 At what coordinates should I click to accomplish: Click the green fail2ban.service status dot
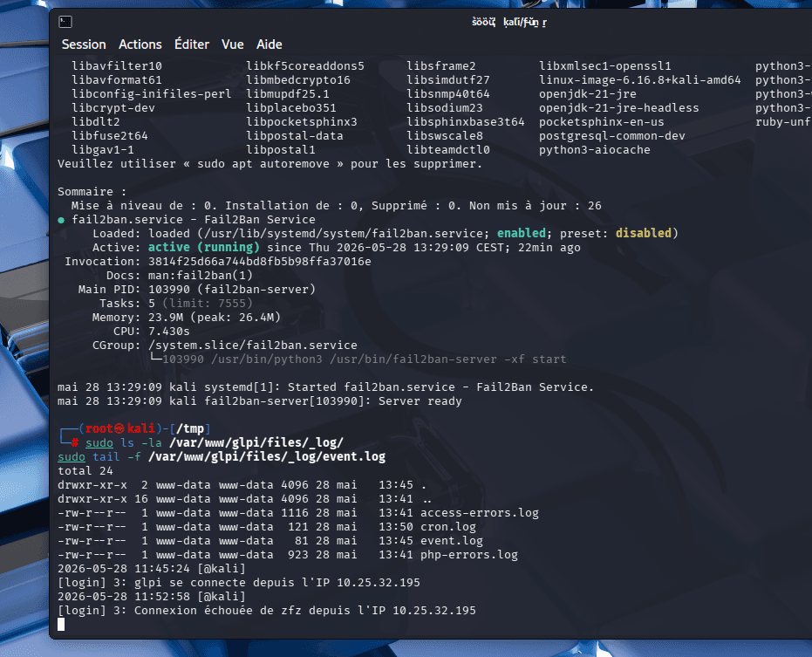pyautogui.click(x=61, y=220)
